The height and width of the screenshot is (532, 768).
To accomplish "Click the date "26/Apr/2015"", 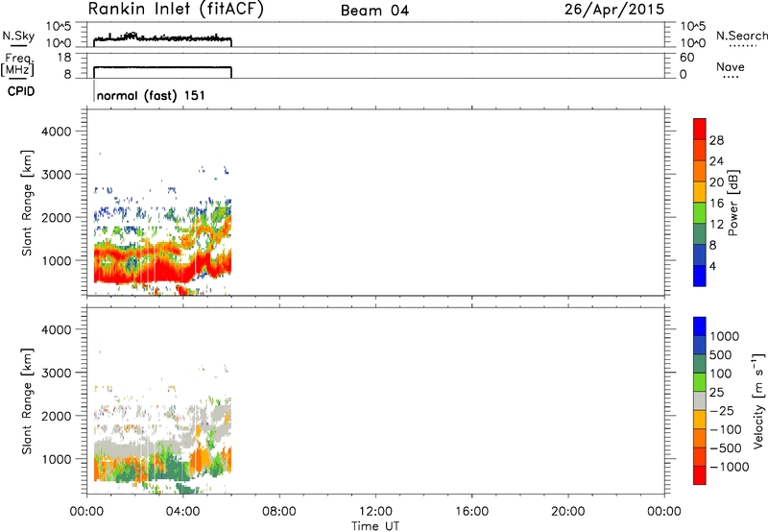I will click(614, 10).
